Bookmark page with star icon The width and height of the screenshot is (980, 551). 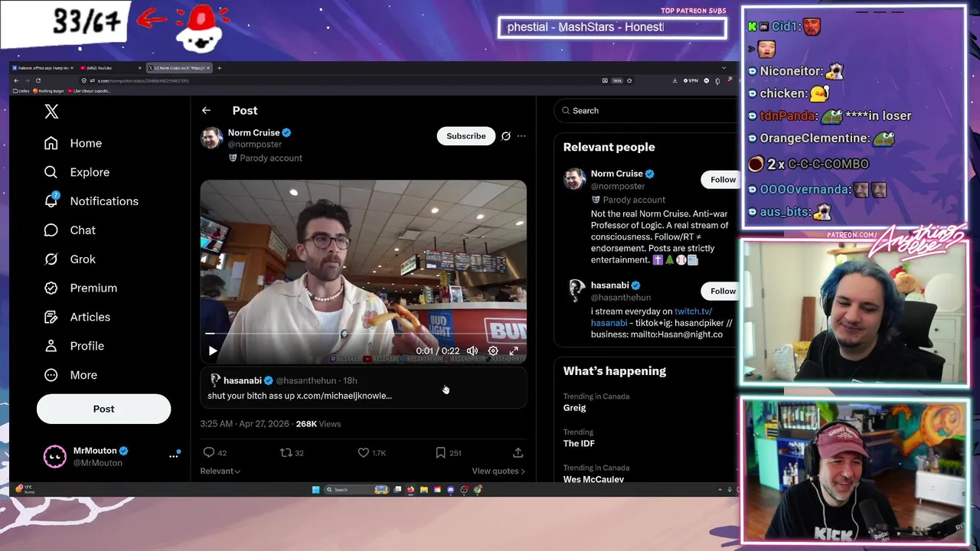click(628, 80)
